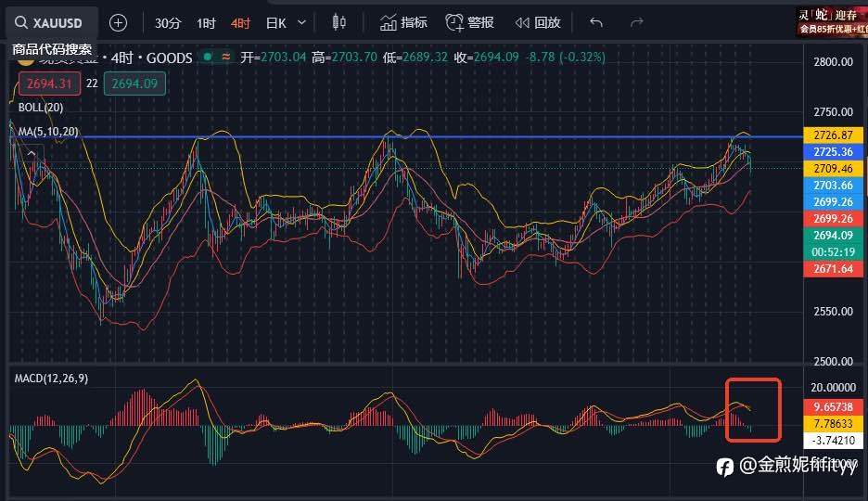Click the red sell price 2694.31
Screen dimensions: 868x501
pyautogui.click(x=49, y=83)
